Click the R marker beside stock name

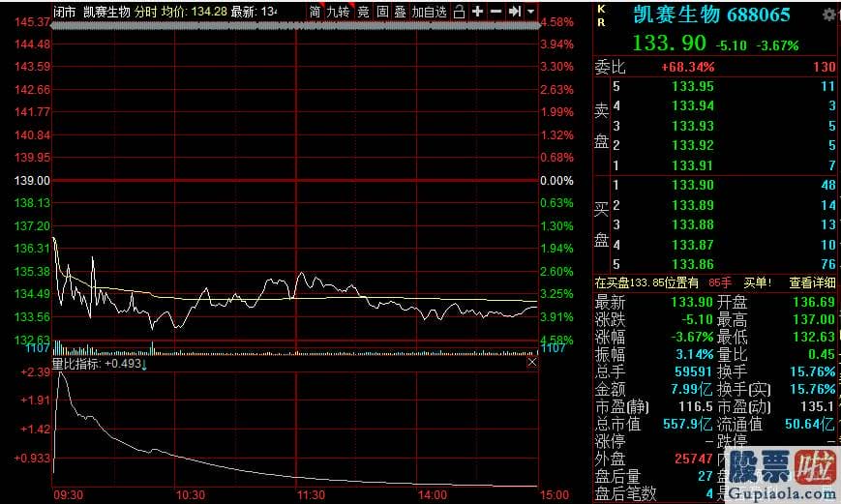(601, 22)
